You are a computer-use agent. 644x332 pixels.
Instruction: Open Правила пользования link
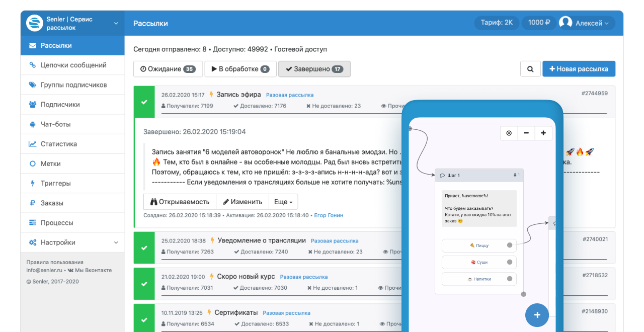(55, 262)
